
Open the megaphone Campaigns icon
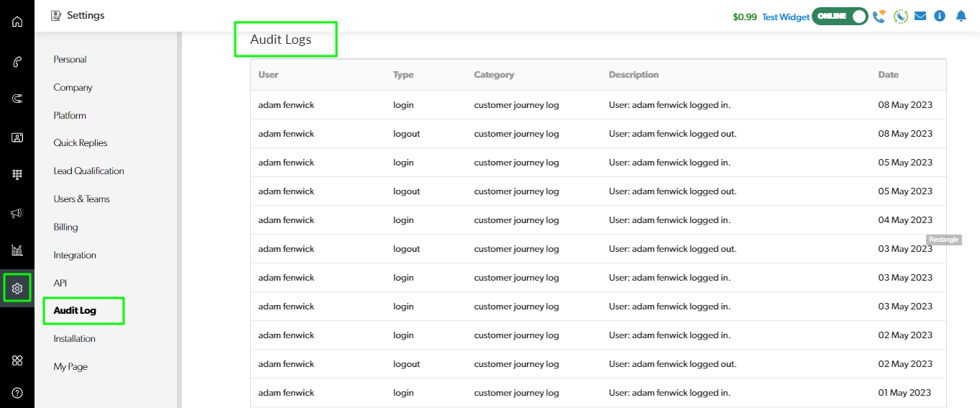[17, 213]
